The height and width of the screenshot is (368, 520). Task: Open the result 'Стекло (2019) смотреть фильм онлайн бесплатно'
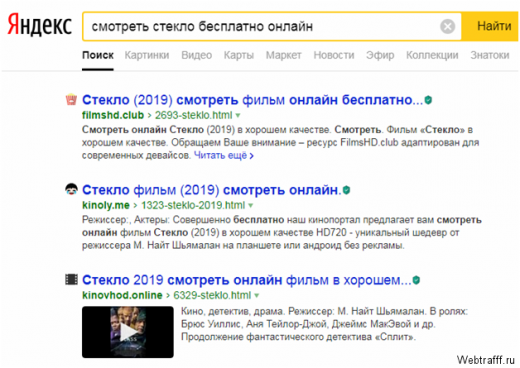pos(252,100)
